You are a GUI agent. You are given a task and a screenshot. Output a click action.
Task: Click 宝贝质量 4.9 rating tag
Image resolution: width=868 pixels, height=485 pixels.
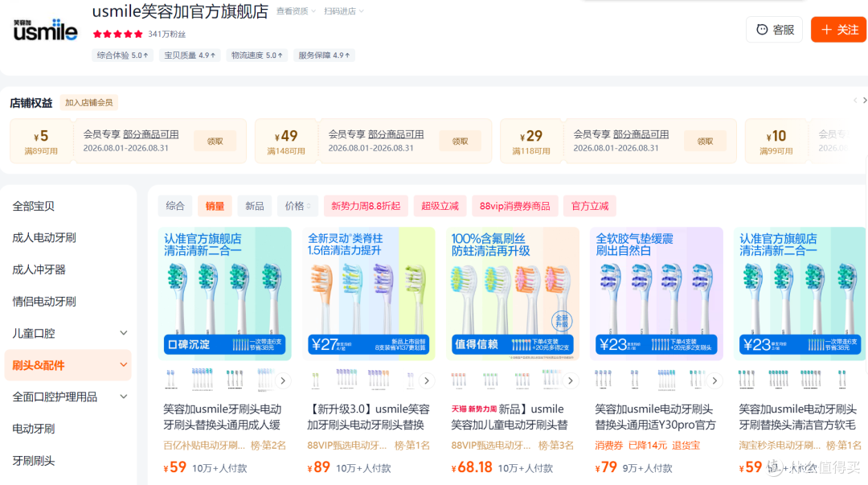190,55
